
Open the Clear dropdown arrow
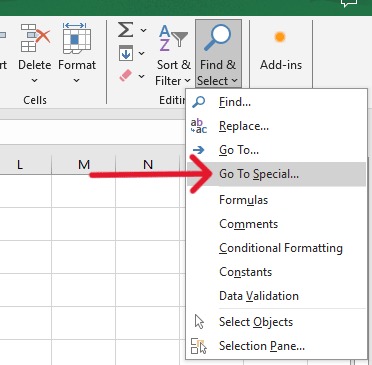tap(142, 76)
